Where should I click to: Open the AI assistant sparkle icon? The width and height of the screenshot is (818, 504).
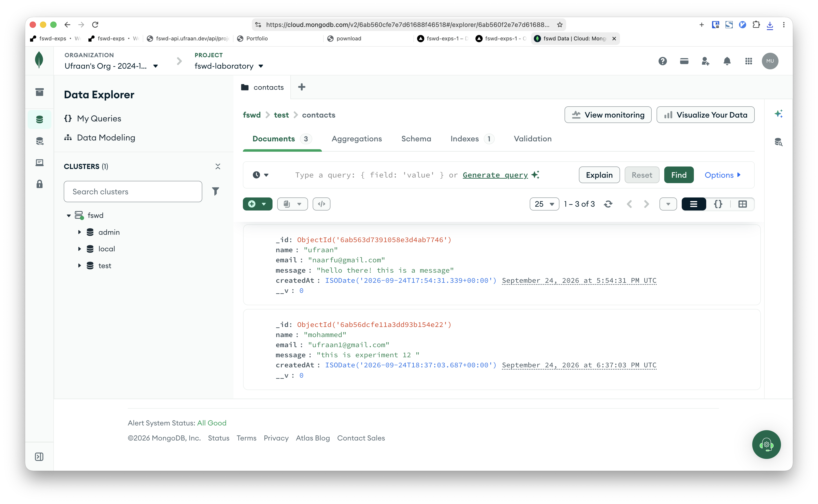(778, 114)
